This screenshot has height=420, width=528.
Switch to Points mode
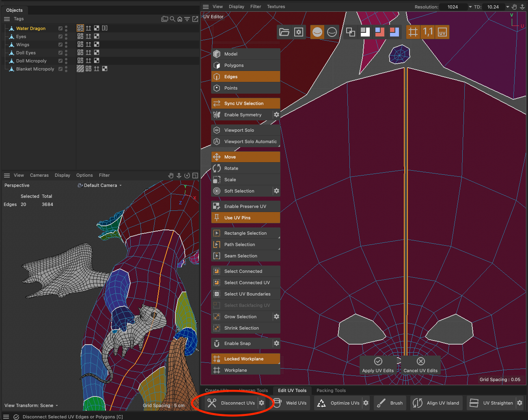[x=246, y=88]
